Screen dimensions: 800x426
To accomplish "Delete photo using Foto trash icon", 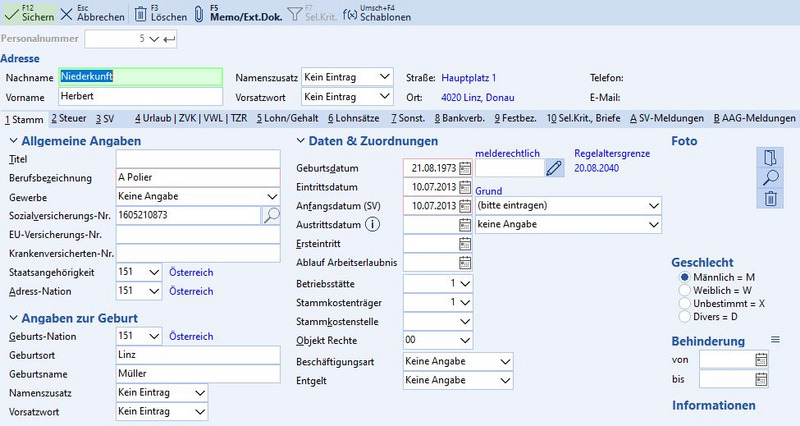I will (770, 198).
